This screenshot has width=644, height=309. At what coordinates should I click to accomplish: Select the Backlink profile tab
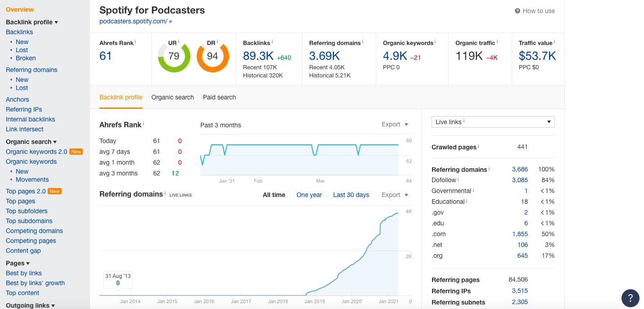click(x=121, y=97)
